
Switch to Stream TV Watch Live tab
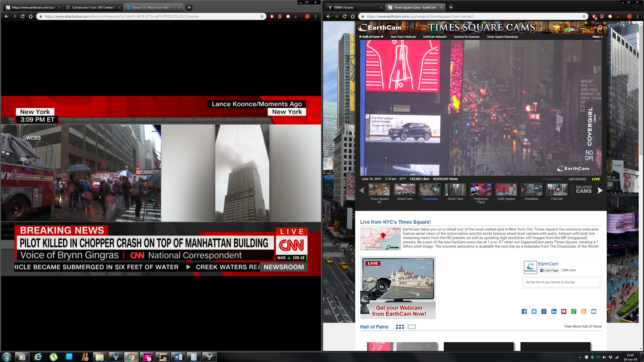tap(153, 8)
